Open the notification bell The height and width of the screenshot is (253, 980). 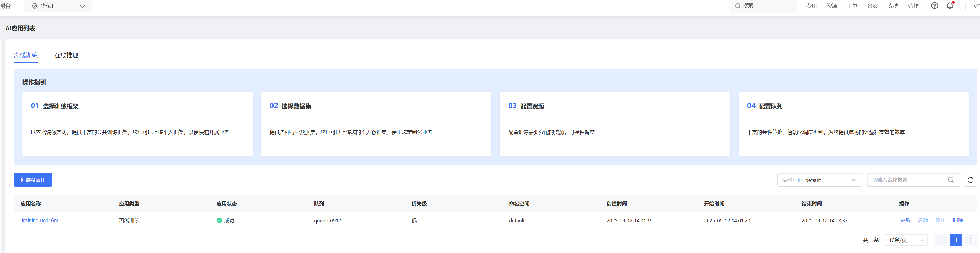[950, 6]
